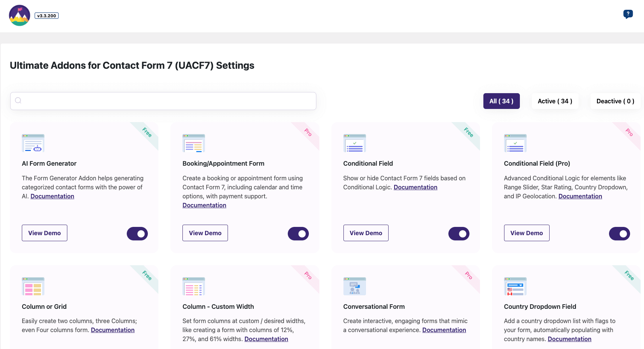
Task: Open the Deactive ( 0 ) tab
Action: coord(615,101)
